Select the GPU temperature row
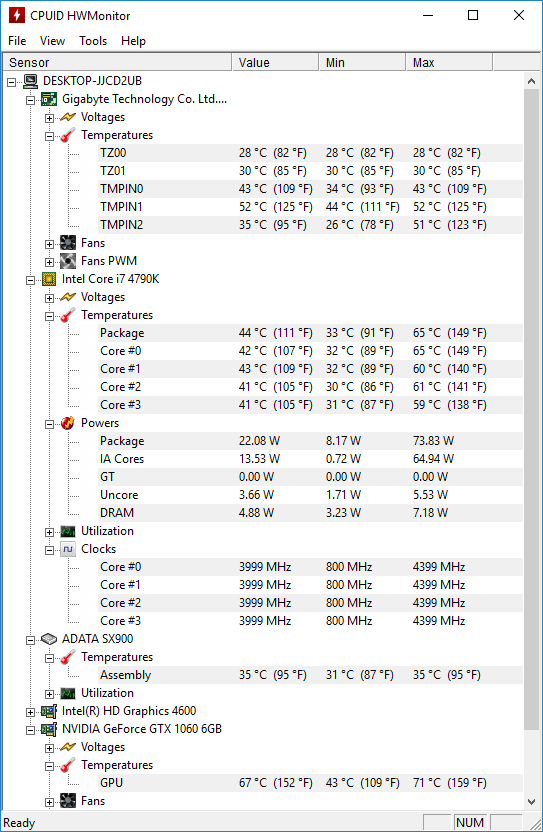Screen dimensions: 543x832 pos(311,783)
